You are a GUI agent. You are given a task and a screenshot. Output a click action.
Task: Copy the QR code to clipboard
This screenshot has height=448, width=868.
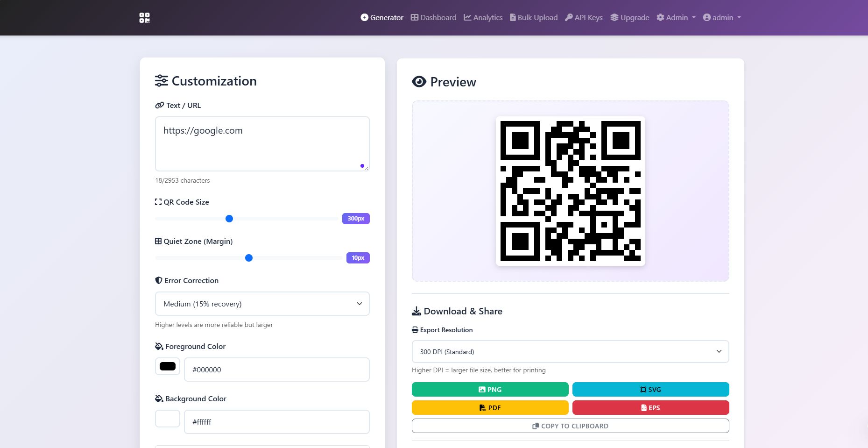click(571, 426)
